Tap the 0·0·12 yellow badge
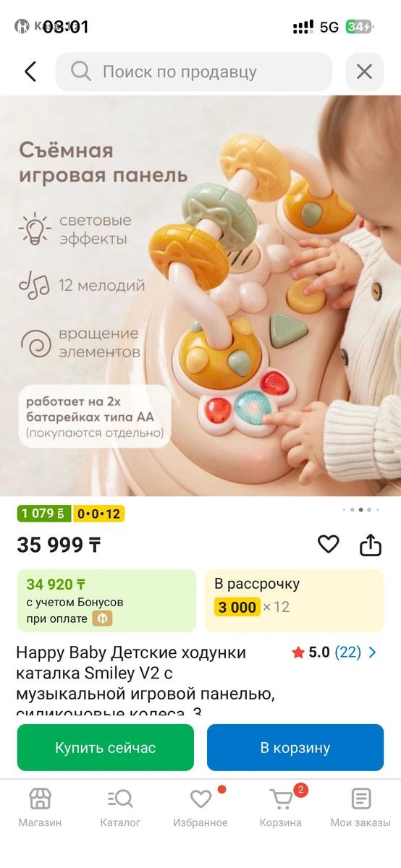The image size is (401, 868). pos(99,514)
